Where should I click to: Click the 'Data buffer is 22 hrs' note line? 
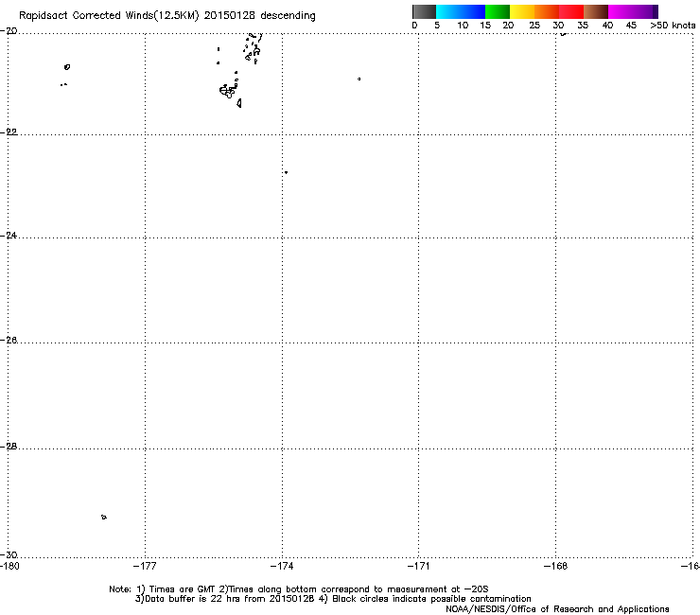[x=333, y=599]
